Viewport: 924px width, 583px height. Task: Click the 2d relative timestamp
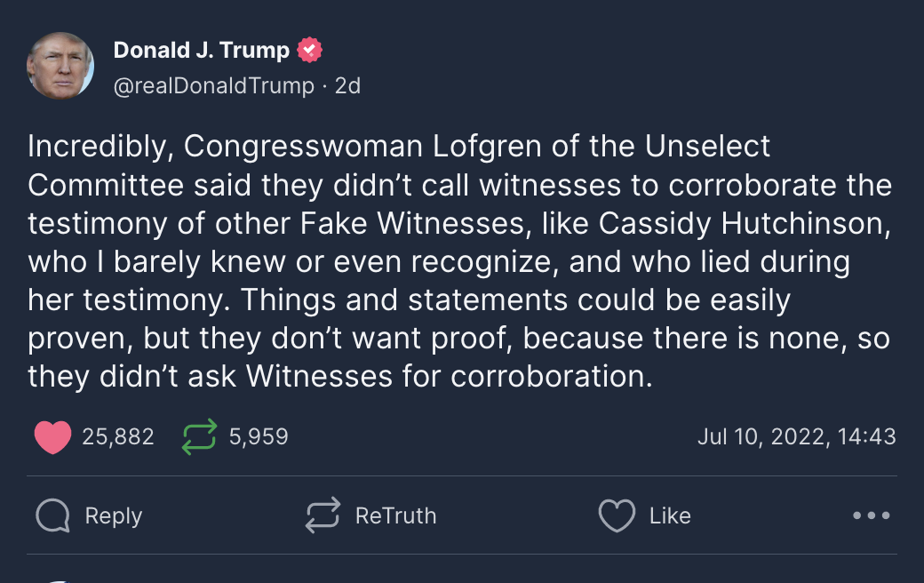(347, 86)
